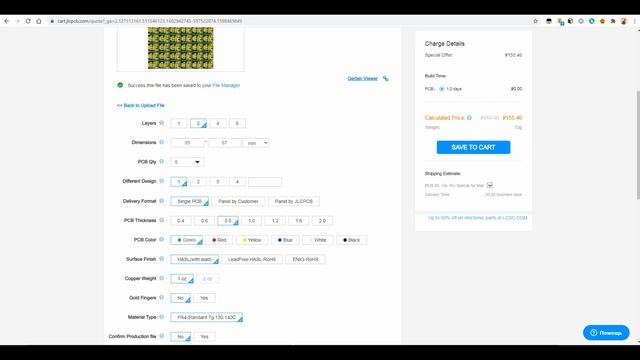The image size is (640, 360).
Task: Bookmark page with the star icon
Action: click(536, 21)
